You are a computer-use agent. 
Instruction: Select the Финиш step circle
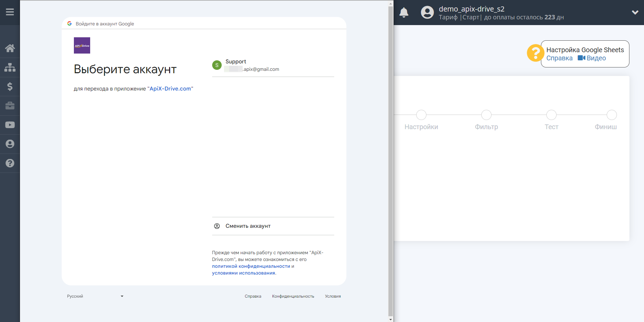click(612, 115)
